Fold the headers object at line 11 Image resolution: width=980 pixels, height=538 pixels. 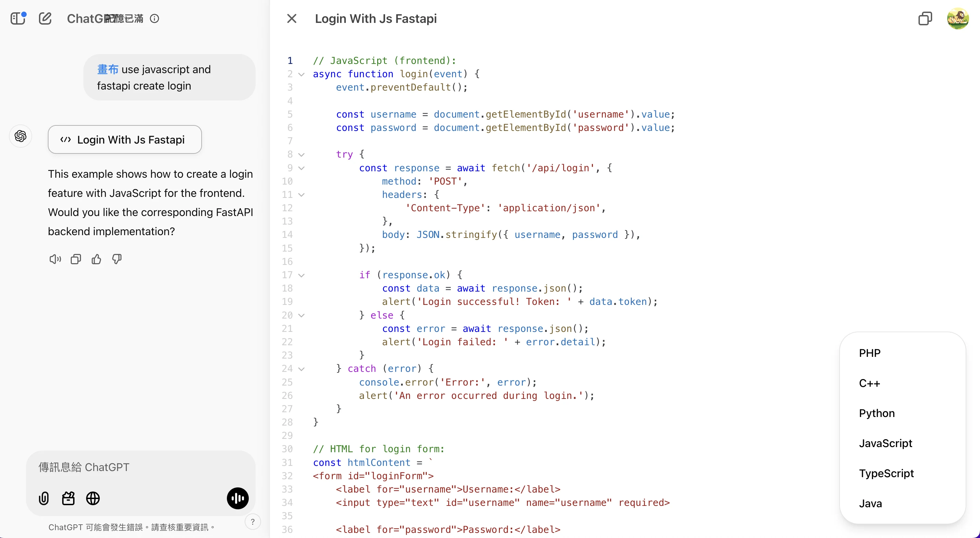coord(301,195)
